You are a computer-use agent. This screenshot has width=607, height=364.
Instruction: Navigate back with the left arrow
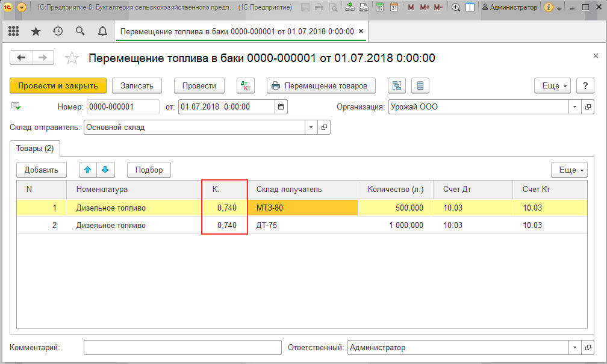(22, 58)
